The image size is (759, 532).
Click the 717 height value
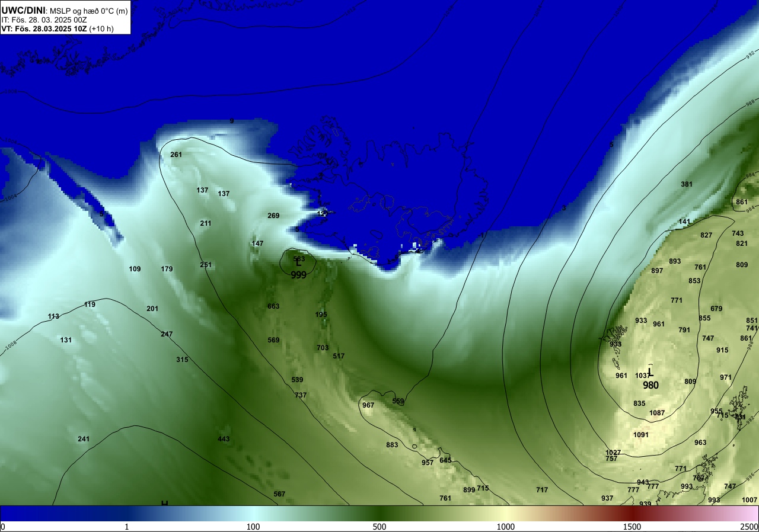(x=542, y=490)
